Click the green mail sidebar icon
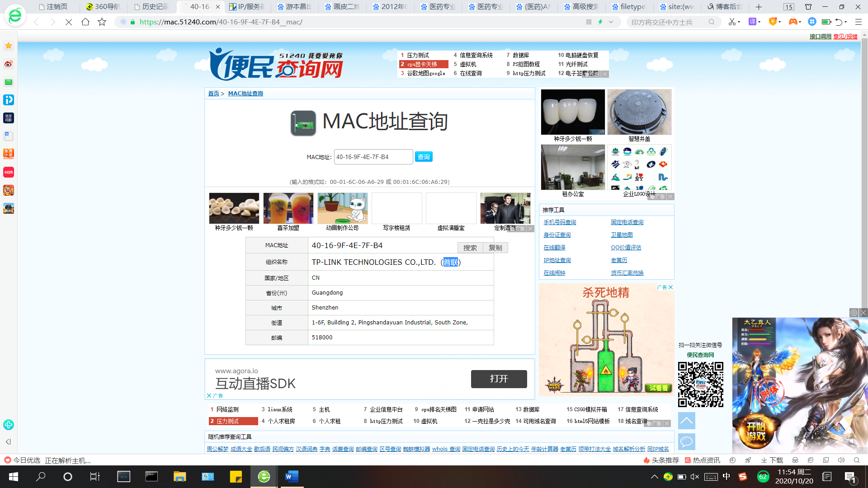868x488 pixels. click(9, 82)
